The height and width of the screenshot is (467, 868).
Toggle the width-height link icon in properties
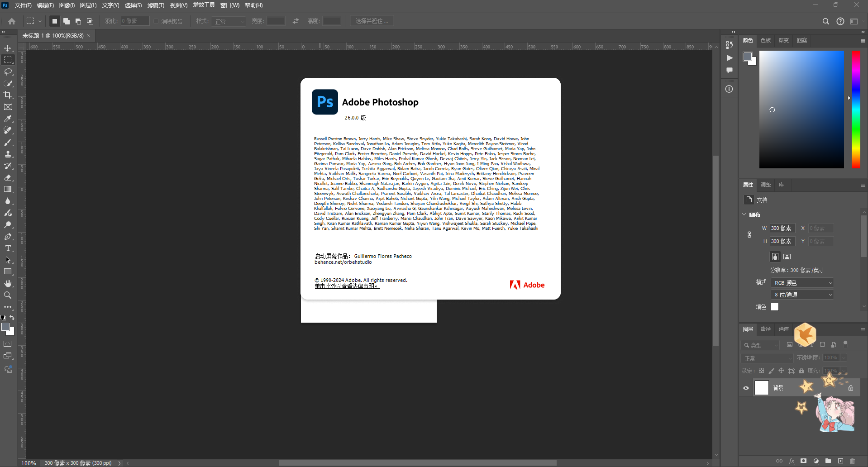click(749, 235)
